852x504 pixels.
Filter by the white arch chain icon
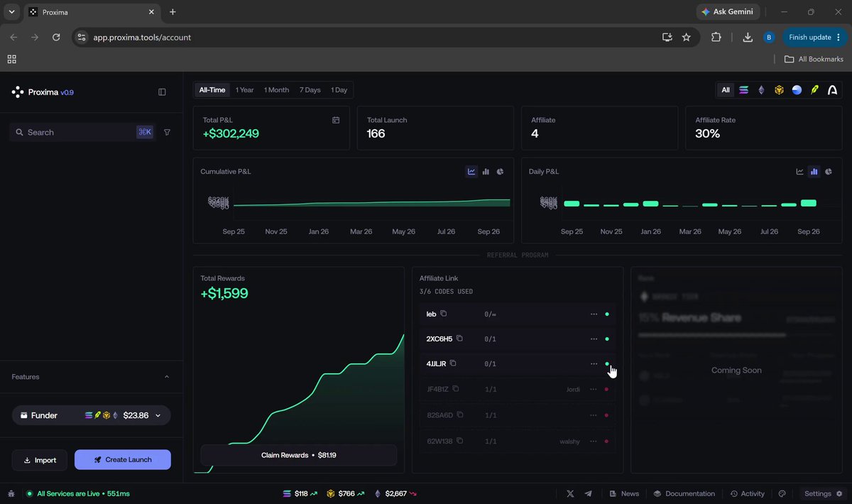832,90
